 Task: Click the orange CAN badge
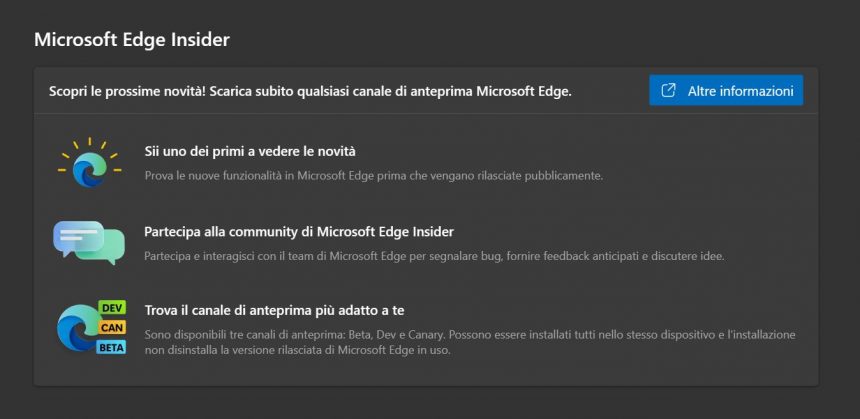[112, 327]
